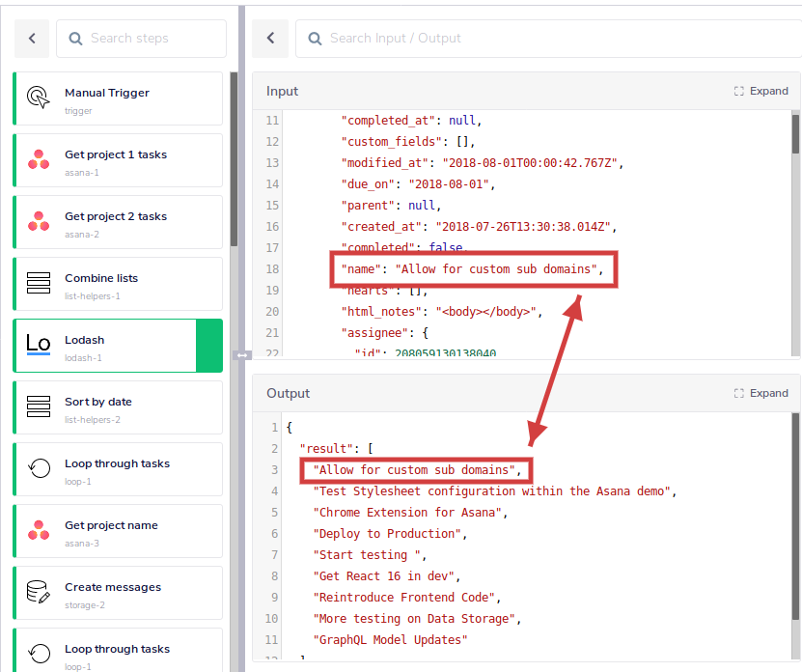Click the panel resize divider handle

(243, 355)
